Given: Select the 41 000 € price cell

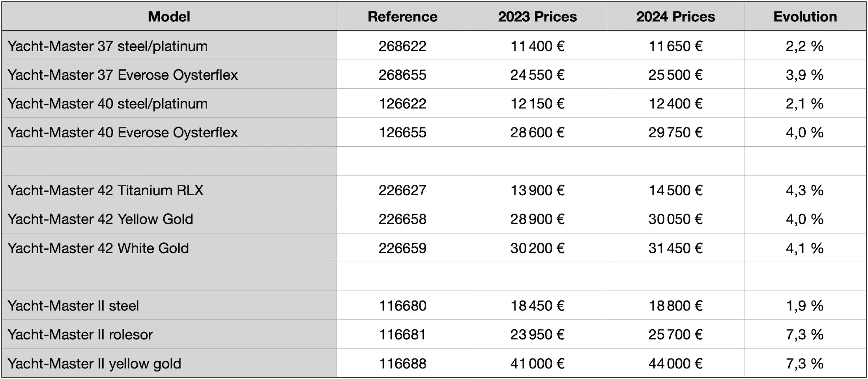Looking at the screenshot, I should [x=537, y=364].
